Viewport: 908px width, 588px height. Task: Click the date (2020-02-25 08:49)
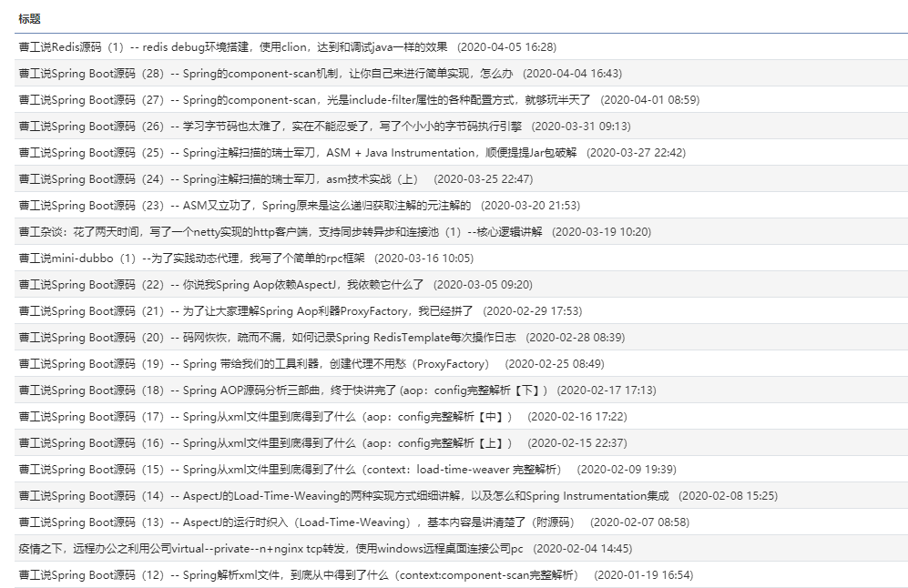point(555,364)
